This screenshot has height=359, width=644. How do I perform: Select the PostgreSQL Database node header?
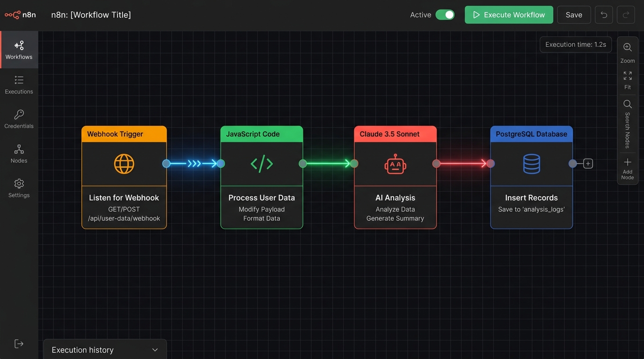coord(531,134)
